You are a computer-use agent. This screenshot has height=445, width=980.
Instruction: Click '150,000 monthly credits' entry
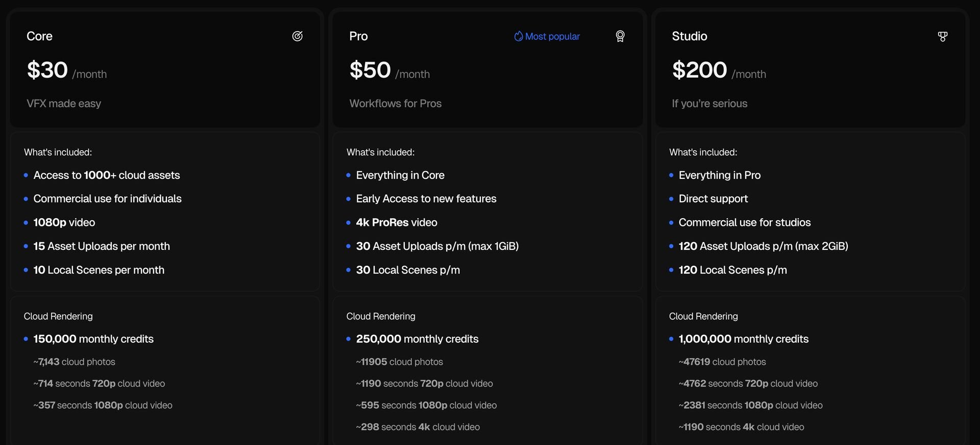coord(93,339)
